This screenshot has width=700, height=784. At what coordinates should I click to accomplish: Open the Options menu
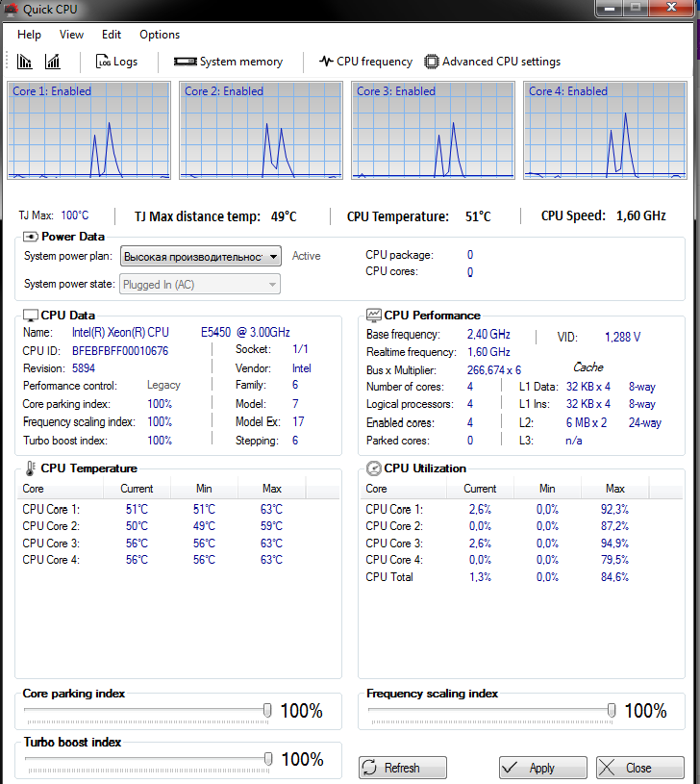(x=160, y=35)
